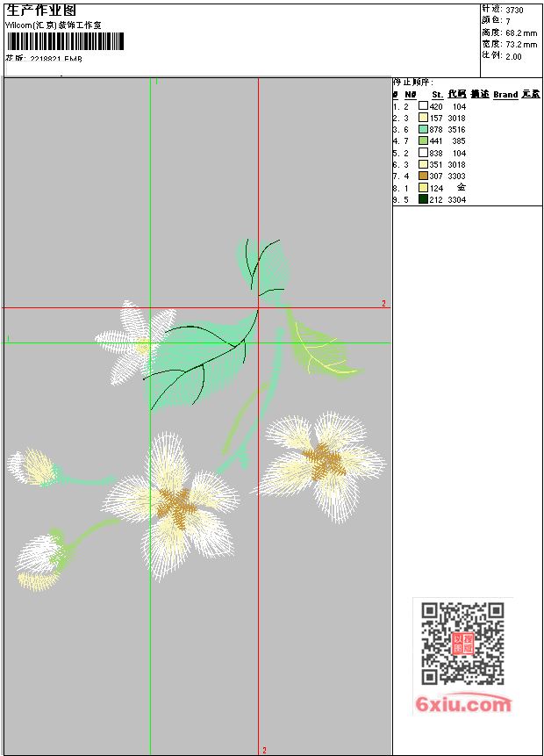The width and height of the screenshot is (544, 756).
Task: Click the white swatch in stop row 1
Action: click(x=423, y=106)
